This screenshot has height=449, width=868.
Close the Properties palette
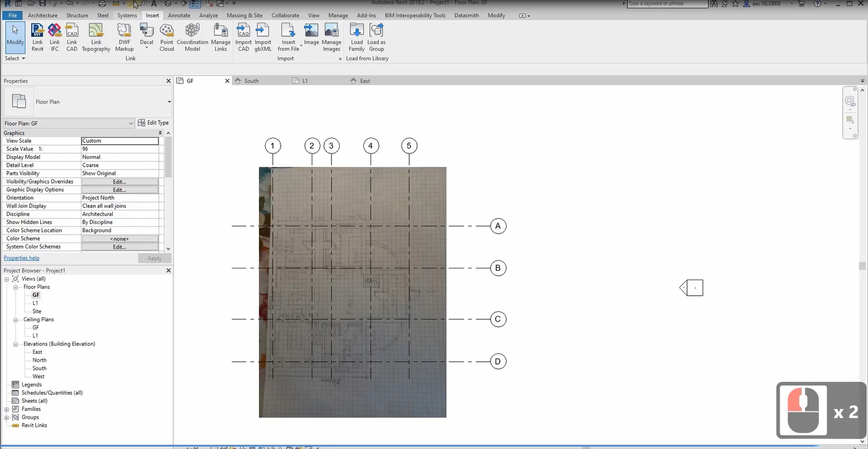pyautogui.click(x=169, y=81)
